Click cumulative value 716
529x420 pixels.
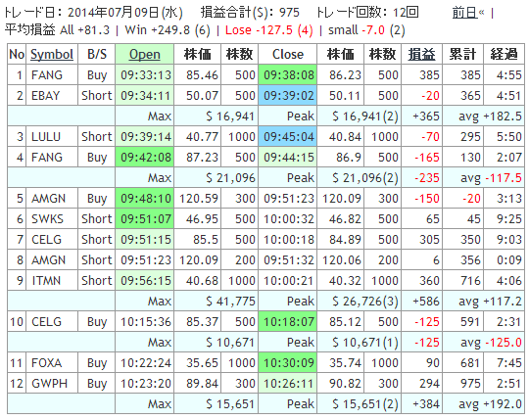pos(470,280)
